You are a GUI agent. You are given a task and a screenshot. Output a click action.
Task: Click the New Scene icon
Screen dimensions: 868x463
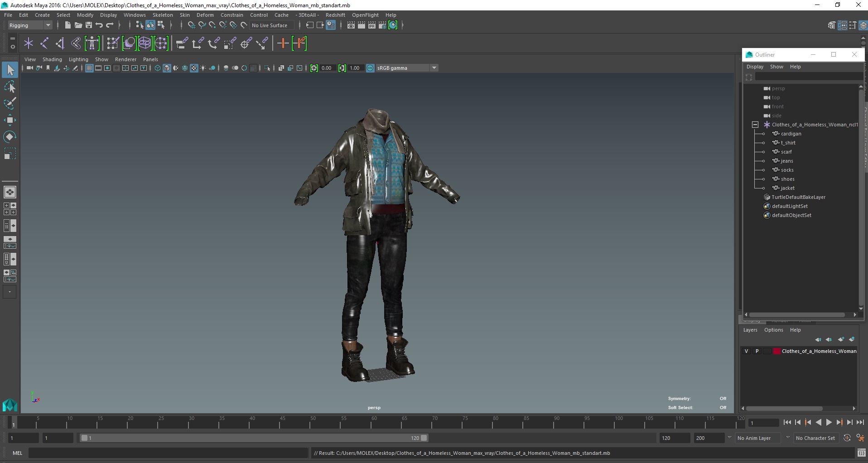click(x=68, y=25)
